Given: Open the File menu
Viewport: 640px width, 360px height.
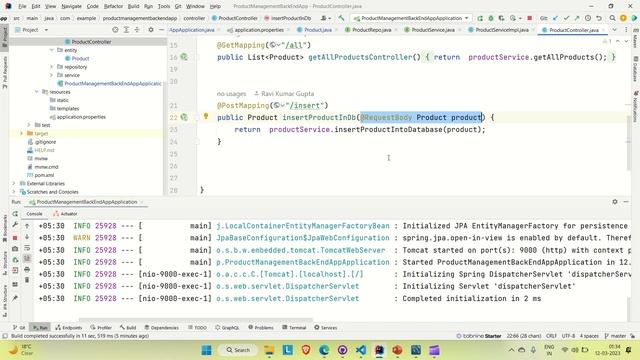Looking at the screenshot, I should [x=22, y=6].
